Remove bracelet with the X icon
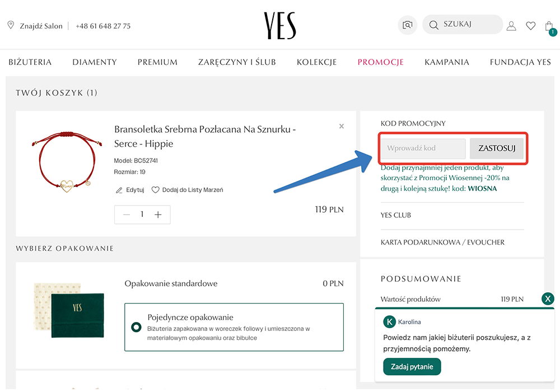Screen dimensions: 560x392 pyautogui.click(x=342, y=127)
